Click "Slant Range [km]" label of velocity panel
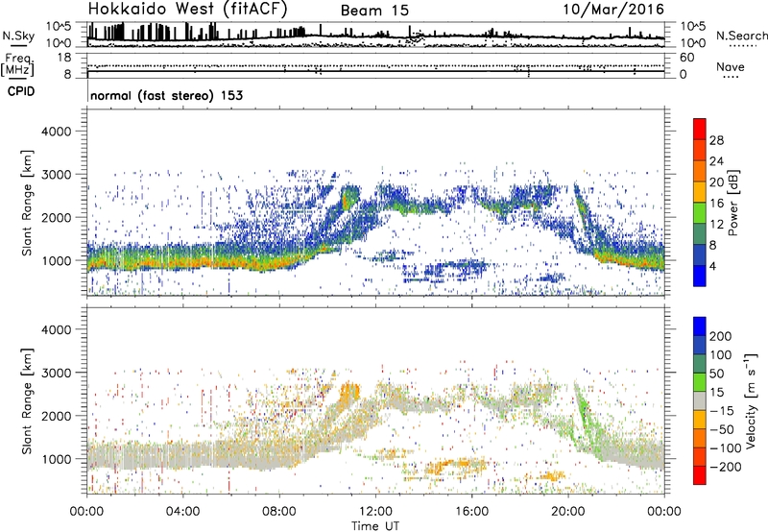The image size is (768, 532). [27, 401]
